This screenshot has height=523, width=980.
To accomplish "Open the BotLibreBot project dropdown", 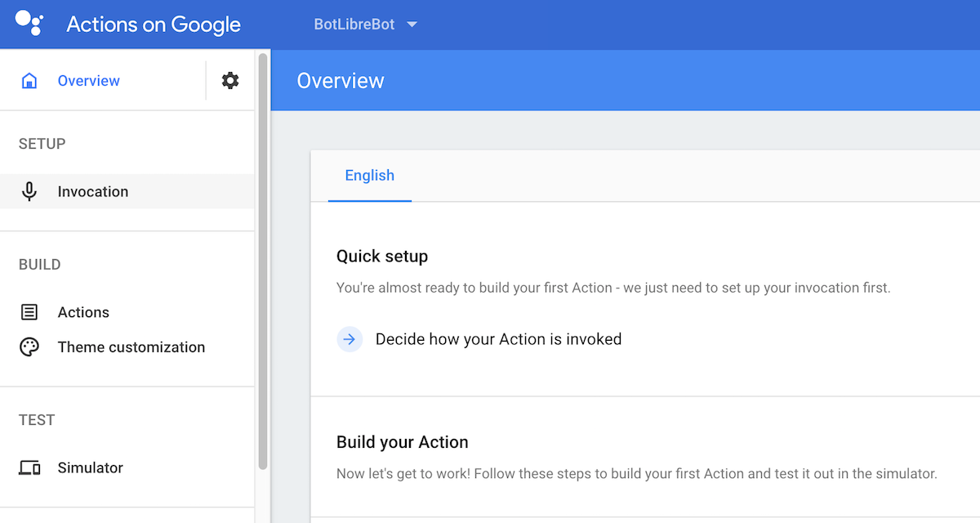I will coord(366,25).
